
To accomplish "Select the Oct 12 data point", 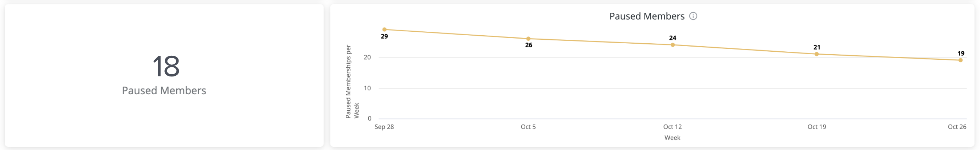I will (x=673, y=45).
